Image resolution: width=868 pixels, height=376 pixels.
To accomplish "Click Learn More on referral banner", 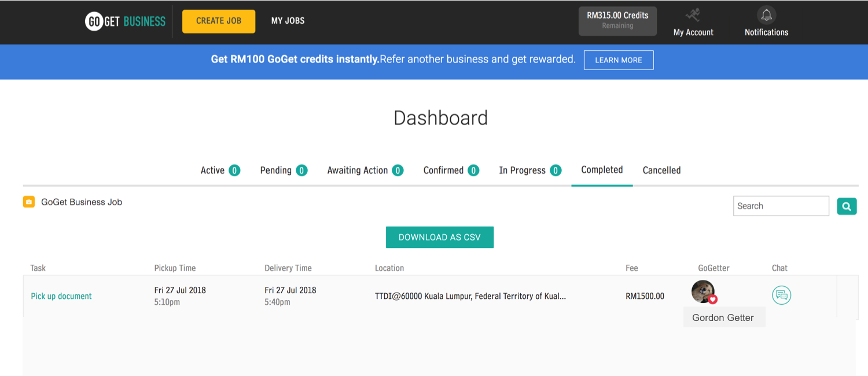I will click(619, 60).
